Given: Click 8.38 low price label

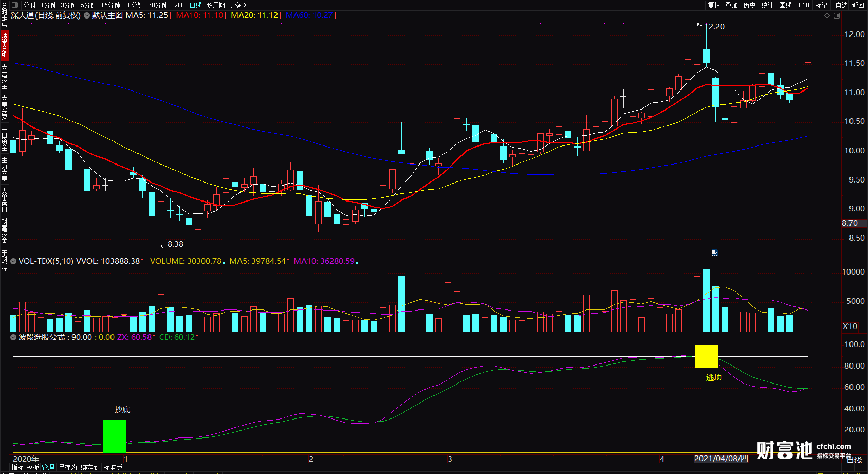Looking at the screenshot, I should [x=175, y=244].
